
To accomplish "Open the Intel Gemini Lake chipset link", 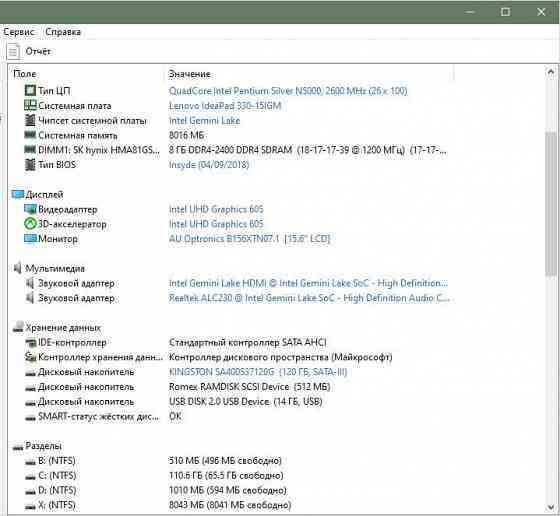I will click(204, 120).
